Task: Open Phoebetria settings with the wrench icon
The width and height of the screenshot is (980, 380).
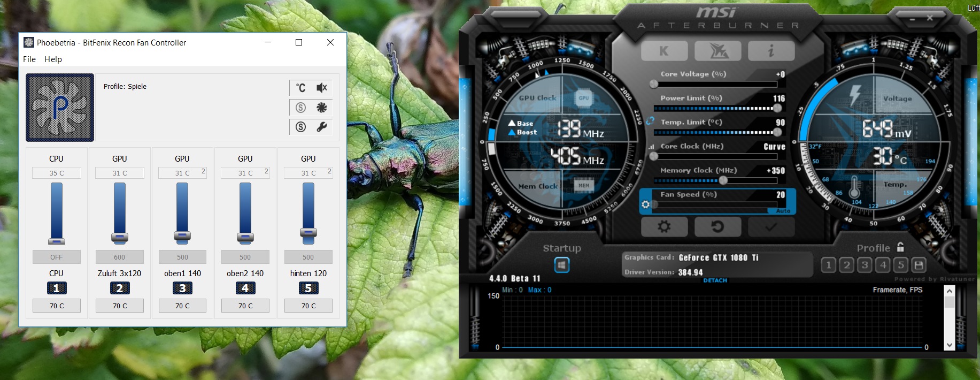Action: click(x=321, y=127)
